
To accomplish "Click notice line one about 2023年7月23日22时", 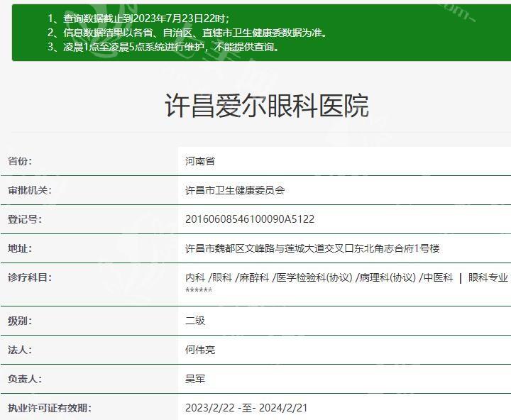I will point(138,18).
